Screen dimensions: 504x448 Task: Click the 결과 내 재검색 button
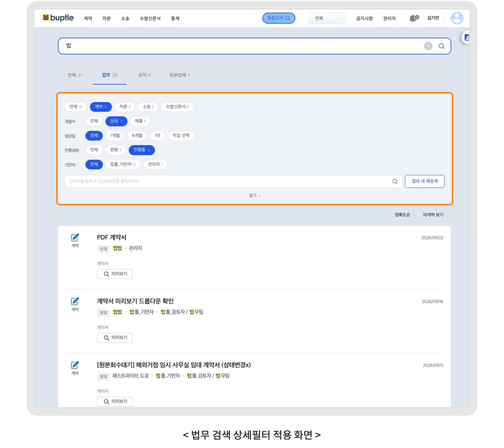tap(425, 181)
